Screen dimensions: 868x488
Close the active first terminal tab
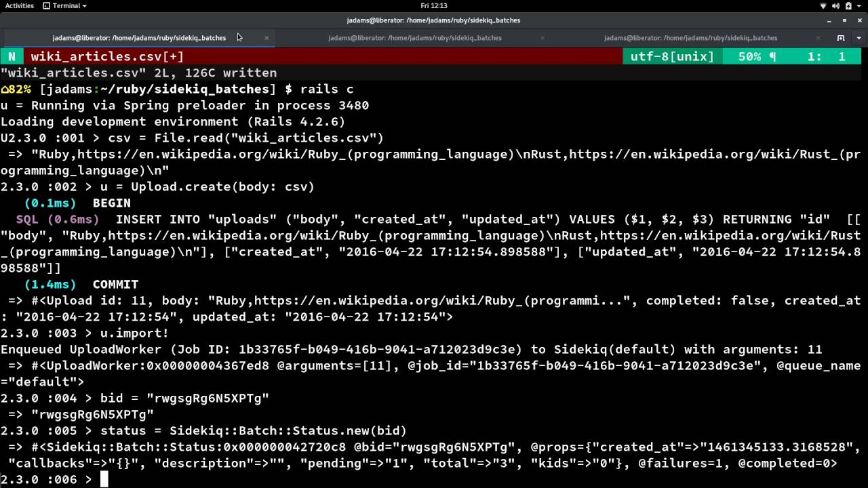click(x=267, y=38)
